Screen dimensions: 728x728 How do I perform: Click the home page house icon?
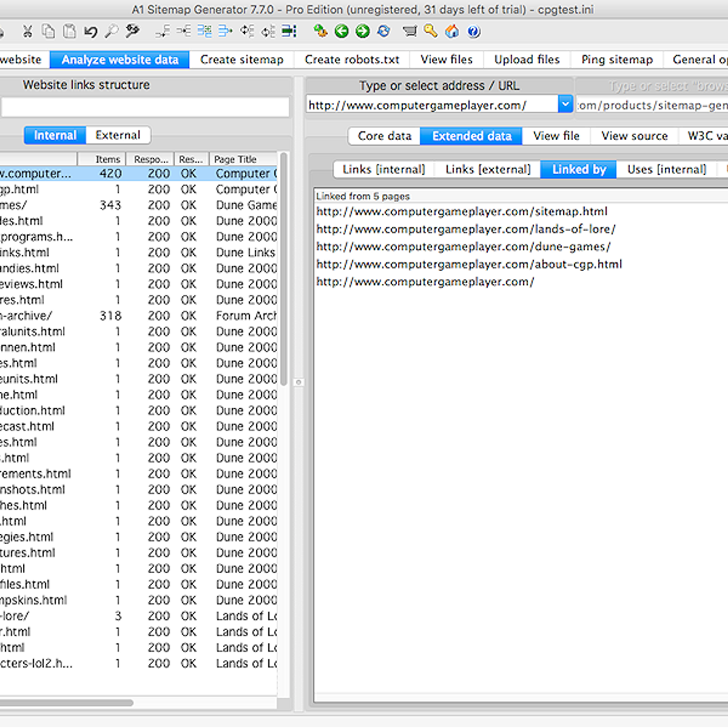pyautogui.click(x=452, y=31)
